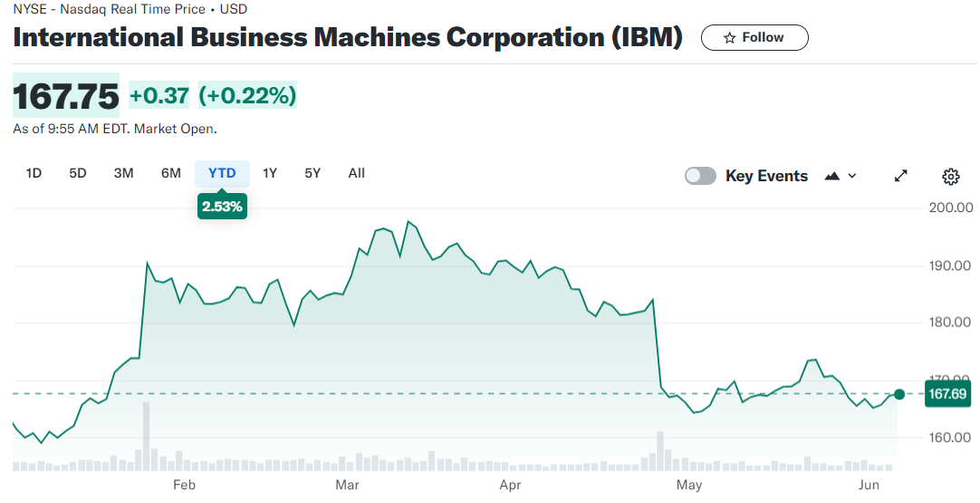This screenshot has height=503, width=980.
Task: Select the YTD range tab
Action: 222,173
